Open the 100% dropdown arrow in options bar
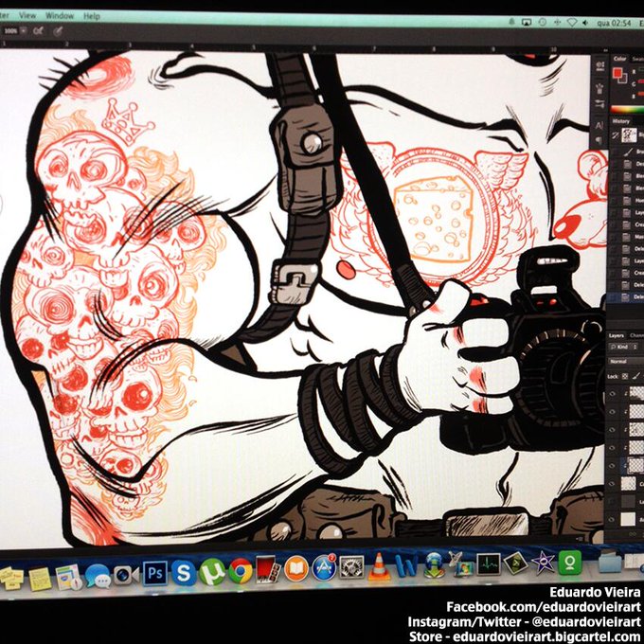 click(24, 31)
